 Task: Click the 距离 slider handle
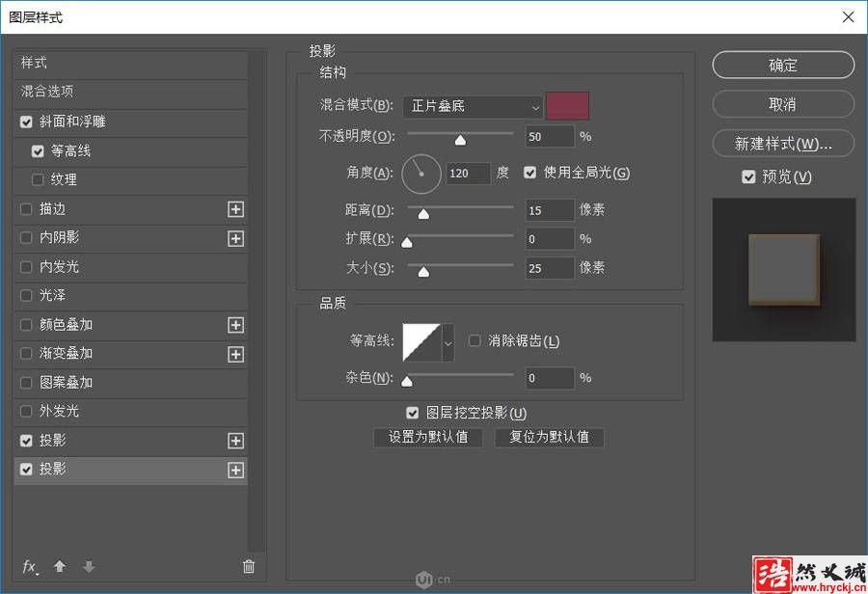click(423, 214)
